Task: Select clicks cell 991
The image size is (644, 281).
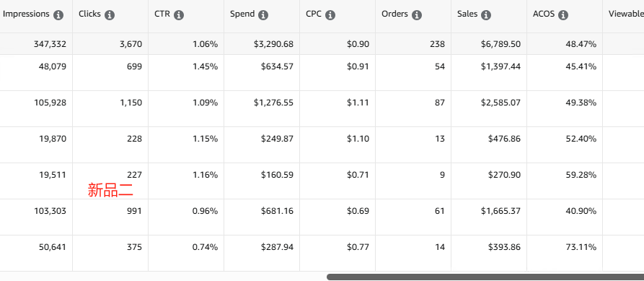Action: pos(134,211)
